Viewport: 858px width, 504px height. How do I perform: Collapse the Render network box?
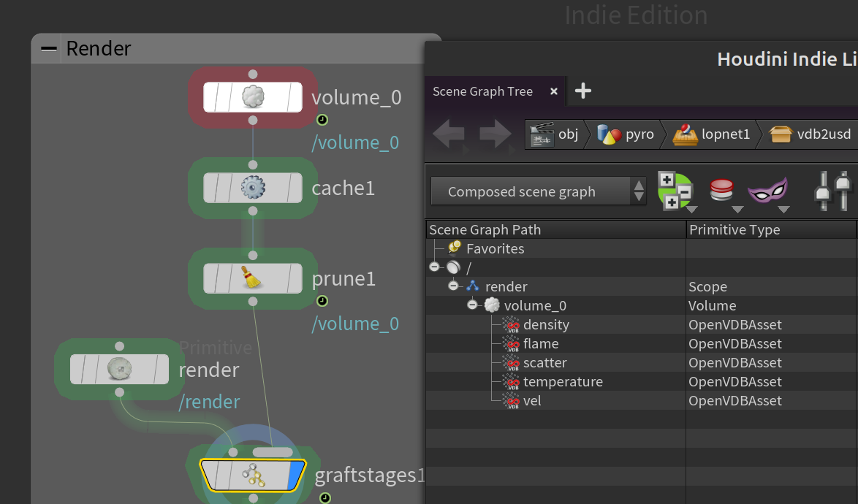(49, 49)
